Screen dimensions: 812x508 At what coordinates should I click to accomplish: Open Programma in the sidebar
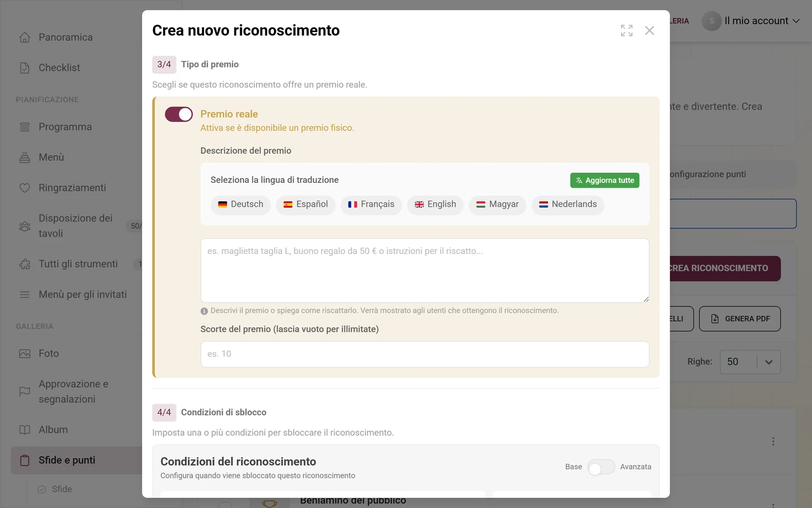point(65,127)
